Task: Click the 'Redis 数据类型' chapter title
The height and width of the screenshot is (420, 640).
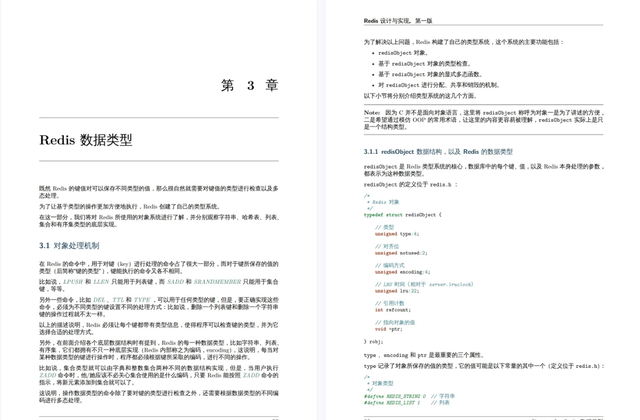Action: [86, 140]
